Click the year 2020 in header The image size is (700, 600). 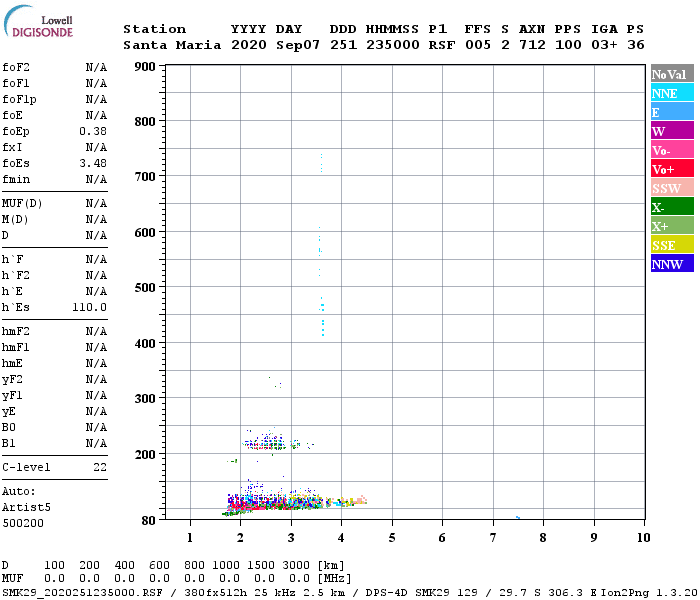(249, 45)
